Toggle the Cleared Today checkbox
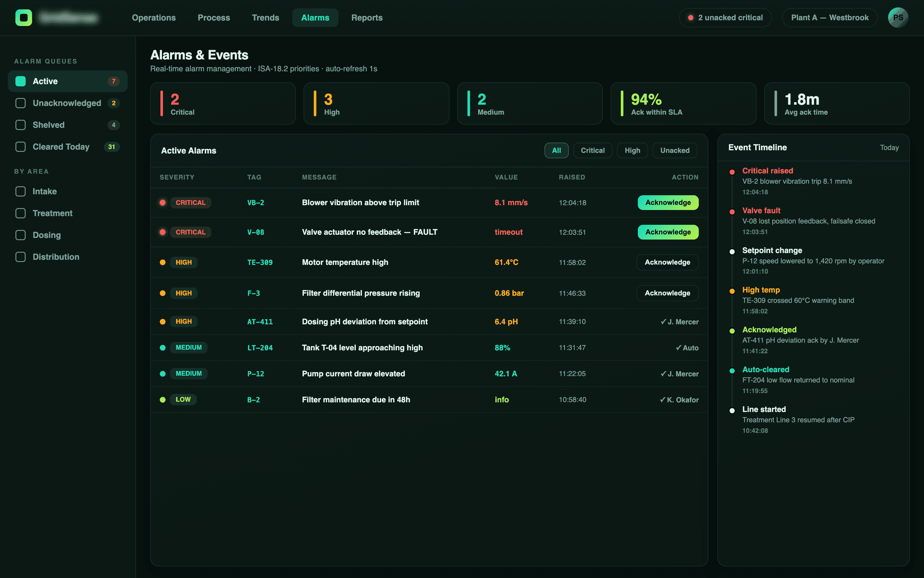Image resolution: width=924 pixels, height=578 pixels. [21, 147]
